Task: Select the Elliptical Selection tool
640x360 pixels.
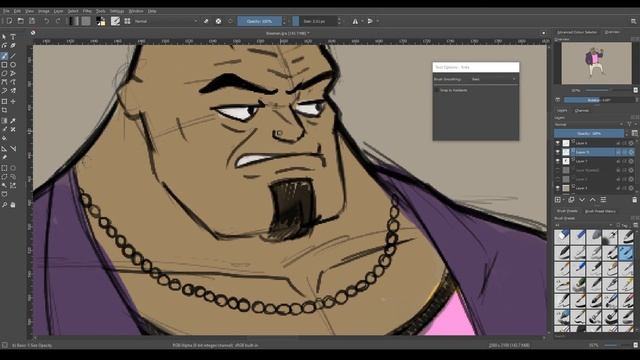Action: point(13,168)
